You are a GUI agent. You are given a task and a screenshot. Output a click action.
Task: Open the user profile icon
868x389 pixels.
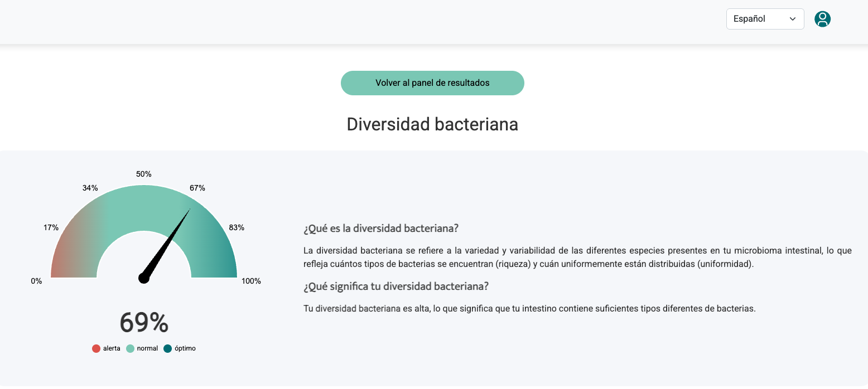coord(822,19)
